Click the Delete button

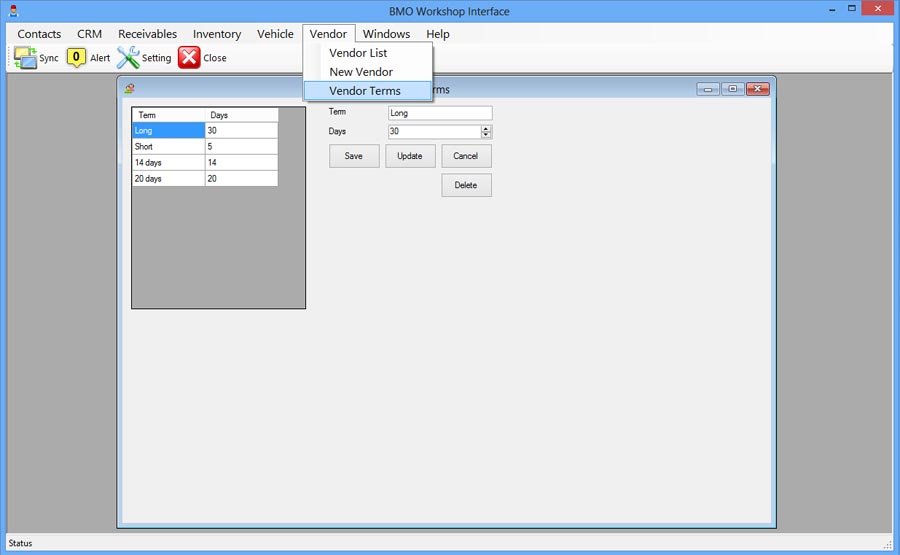[466, 185]
